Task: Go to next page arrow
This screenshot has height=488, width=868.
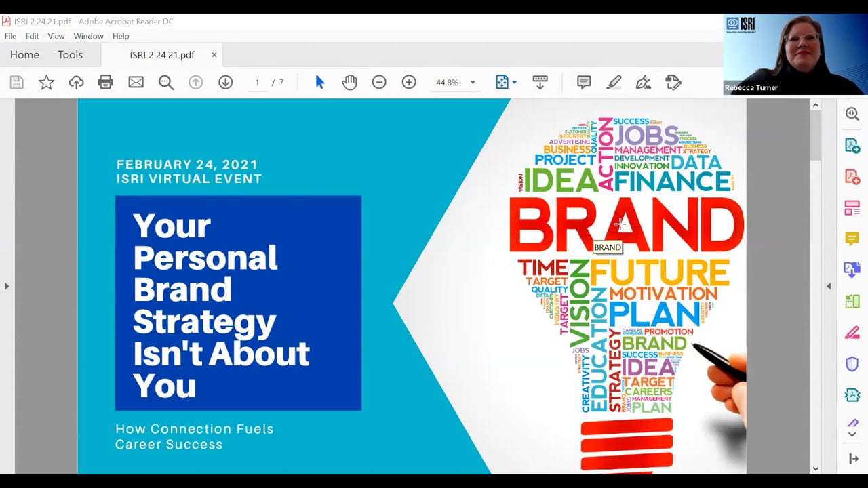Action: pos(225,83)
